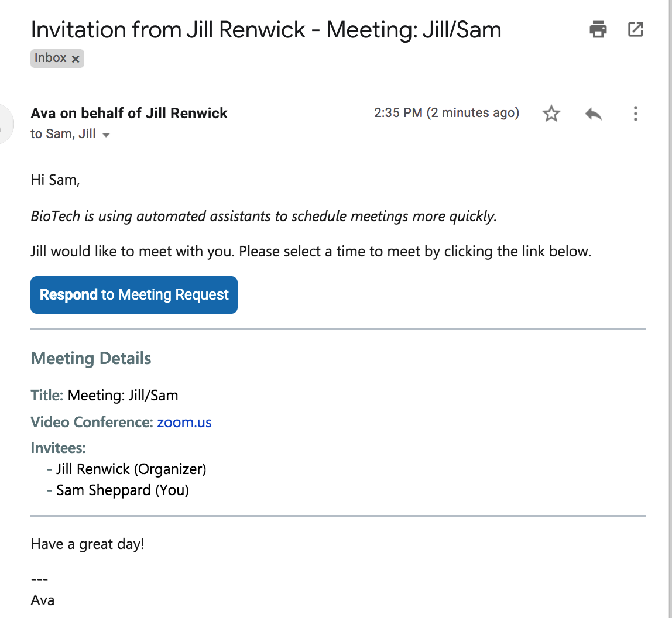
Task: Click the Inbox label chip
Action: point(50,58)
